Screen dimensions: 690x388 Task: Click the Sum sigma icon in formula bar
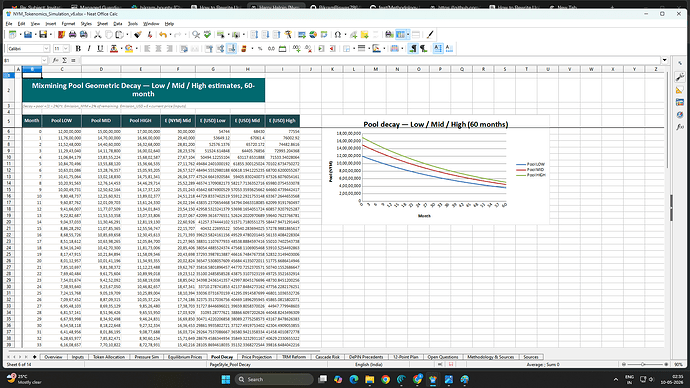64,60
